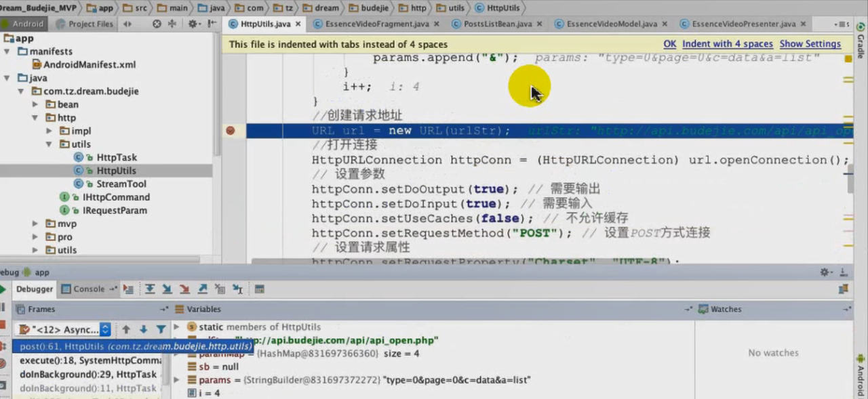868x399 pixels.
Task: Open the Android side tool window
Action: (x=861, y=376)
